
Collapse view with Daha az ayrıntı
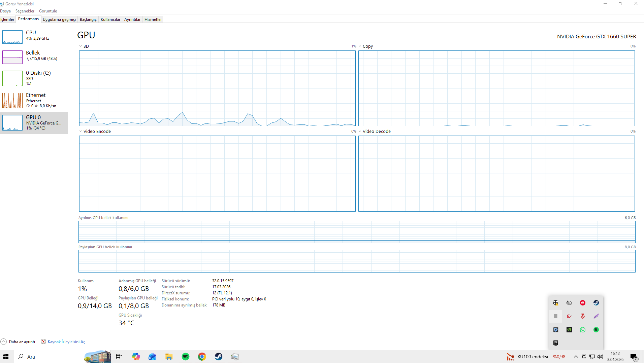click(x=18, y=342)
